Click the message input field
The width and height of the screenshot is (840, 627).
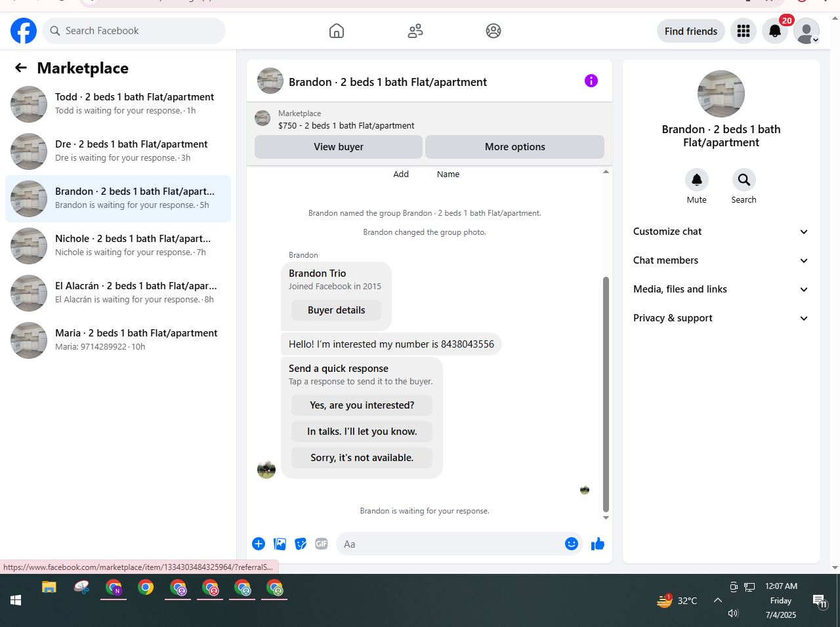point(451,544)
